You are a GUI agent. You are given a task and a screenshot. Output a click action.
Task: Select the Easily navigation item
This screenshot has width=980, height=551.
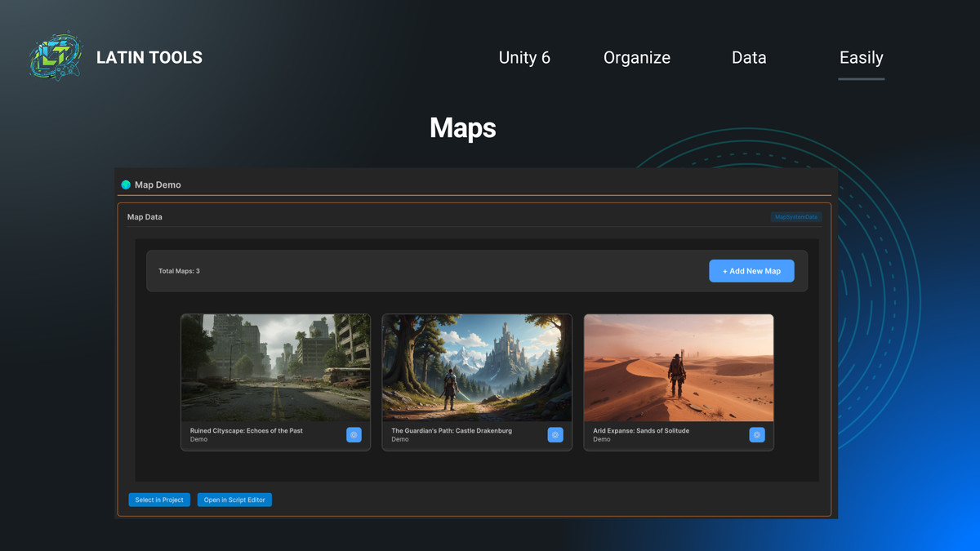pos(861,57)
